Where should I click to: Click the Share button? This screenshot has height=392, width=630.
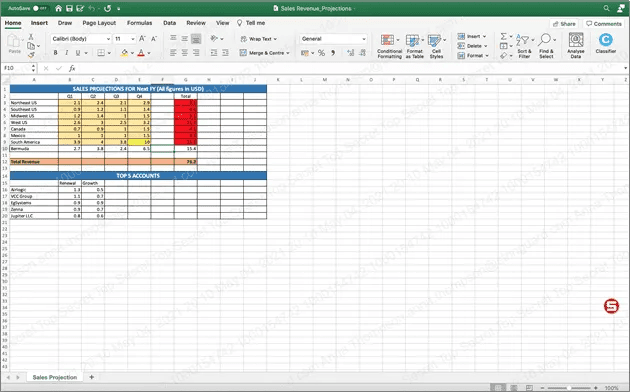[564, 24]
